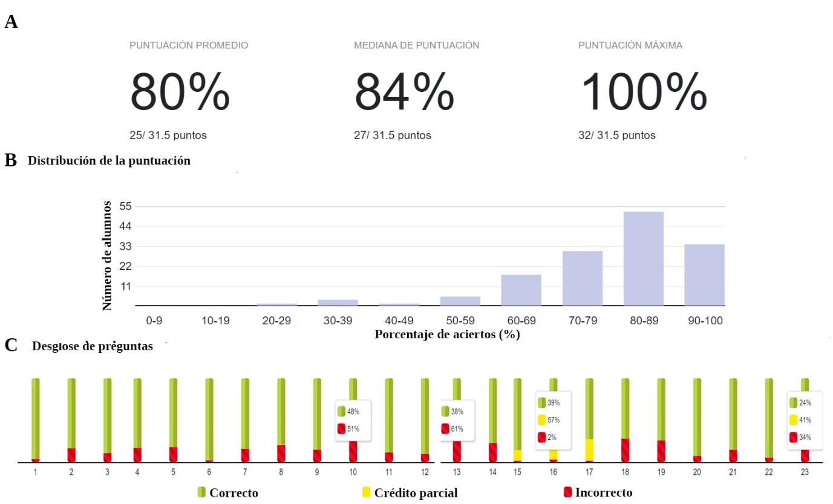Click the y-axis value 33
Image resolution: width=833 pixels, height=504 pixels.
coord(126,246)
